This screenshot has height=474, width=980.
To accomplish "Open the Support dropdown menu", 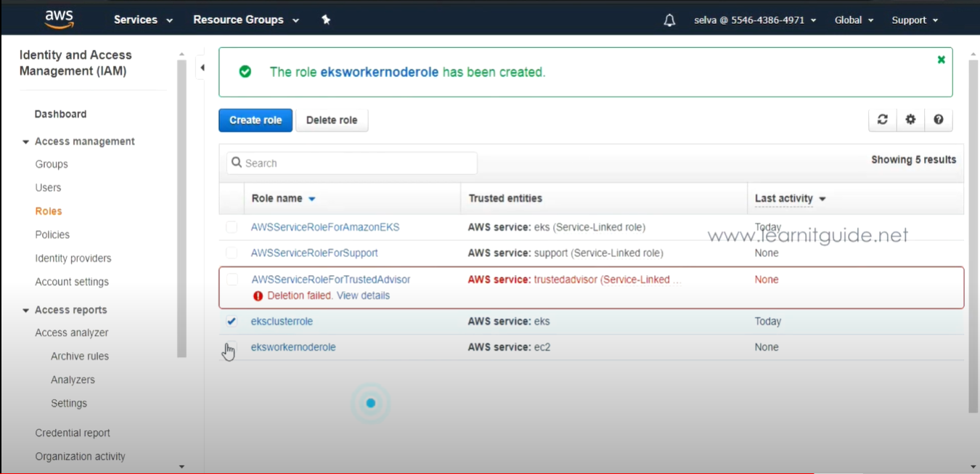I will pos(915,20).
